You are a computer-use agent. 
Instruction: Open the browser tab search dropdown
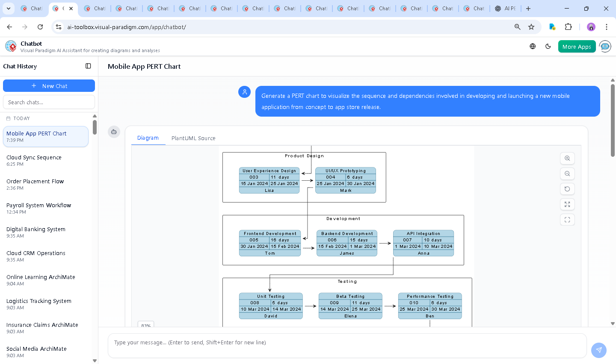coord(9,9)
